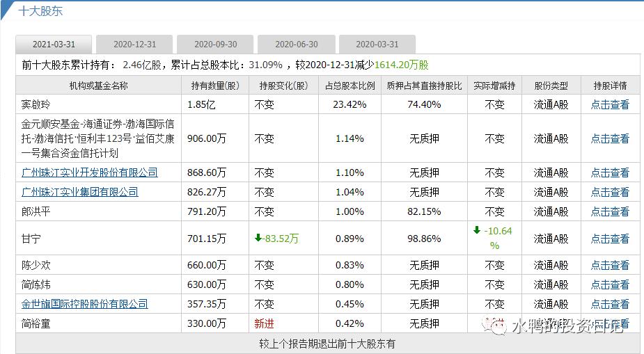Click the 较上个报告期退出前十大股东有 footer bar
This screenshot has height=354, width=644.
click(x=327, y=344)
